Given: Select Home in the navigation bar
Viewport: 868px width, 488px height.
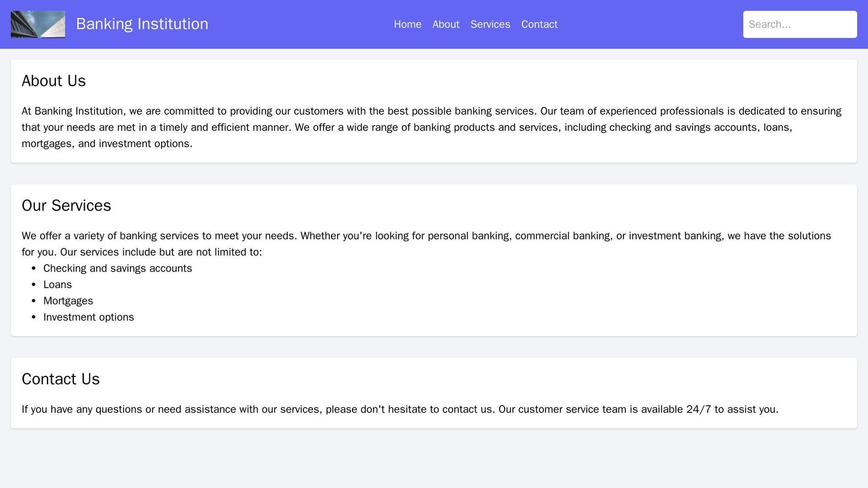Looking at the screenshot, I should pyautogui.click(x=408, y=25).
